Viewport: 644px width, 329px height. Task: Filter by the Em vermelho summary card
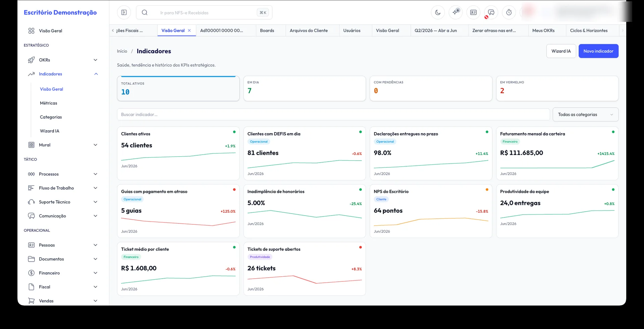pyautogui.click(x=557, y=89)
